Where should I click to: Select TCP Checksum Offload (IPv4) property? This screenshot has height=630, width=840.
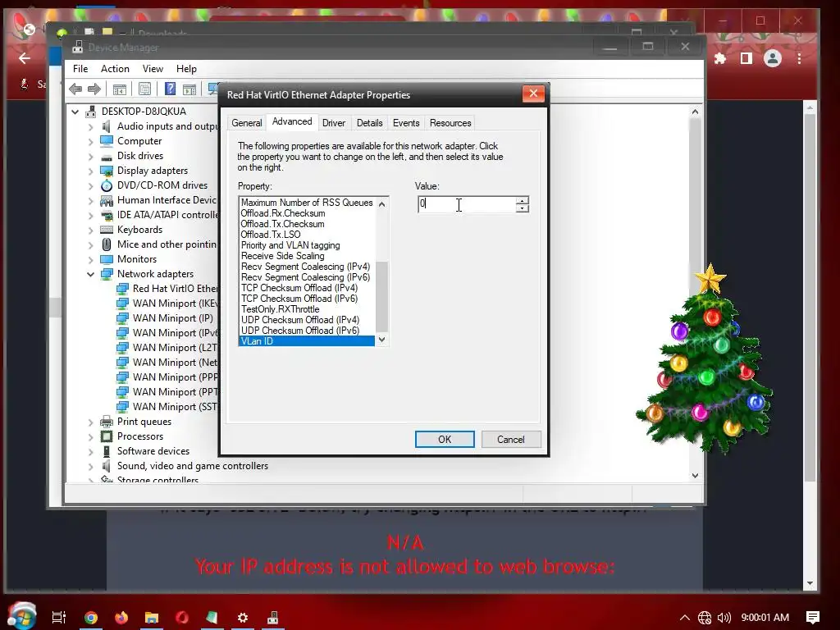click(x=307, y=288)
